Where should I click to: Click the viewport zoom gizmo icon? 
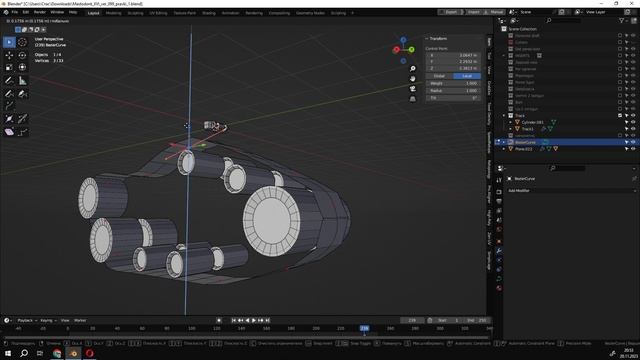click(413, 69)
